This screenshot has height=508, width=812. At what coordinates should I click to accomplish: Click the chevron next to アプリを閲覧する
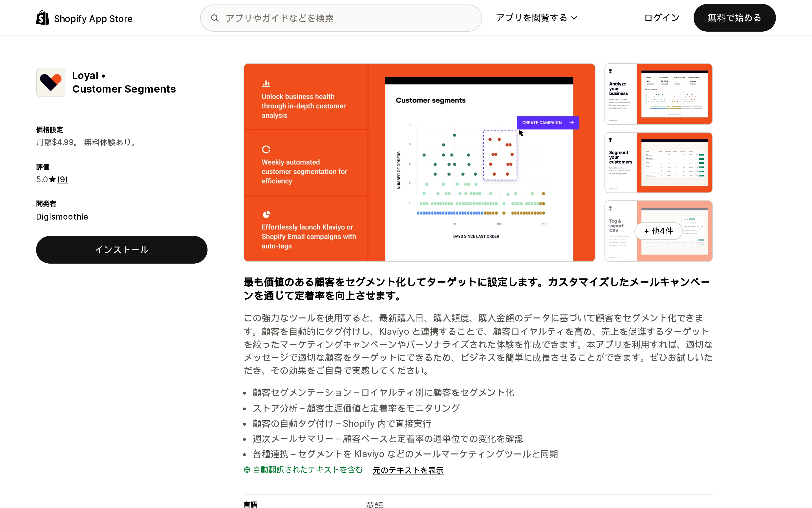[574, 18]
